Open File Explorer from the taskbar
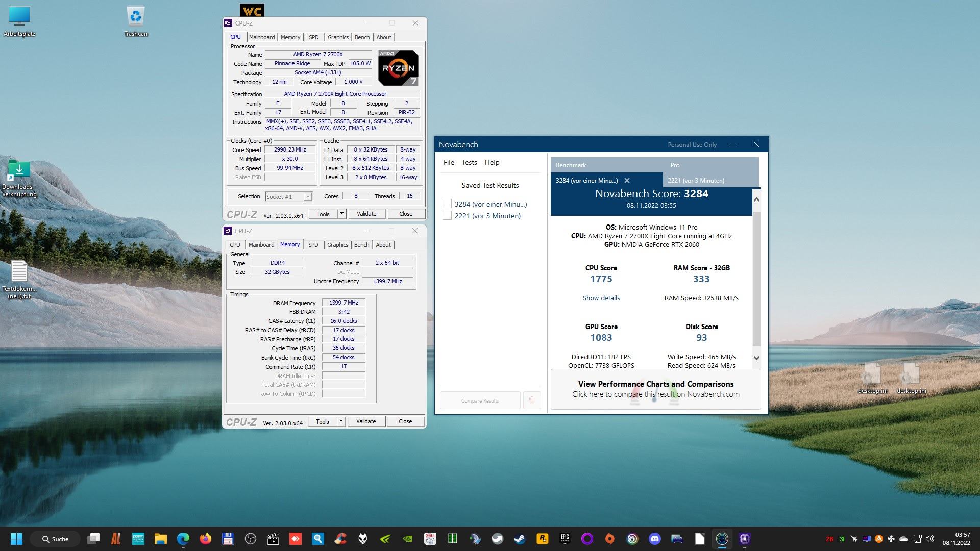 tap(161, 539)
